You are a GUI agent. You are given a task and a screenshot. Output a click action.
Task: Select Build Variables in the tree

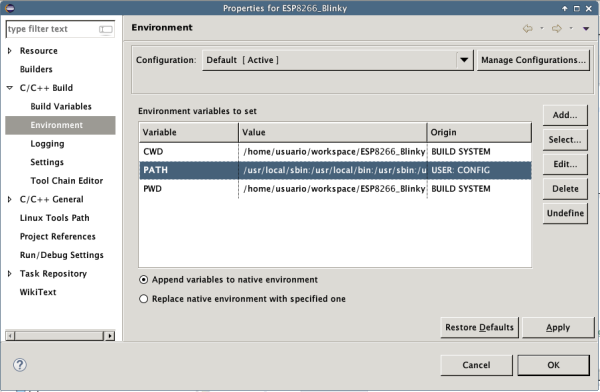click(x=61, y=106)
